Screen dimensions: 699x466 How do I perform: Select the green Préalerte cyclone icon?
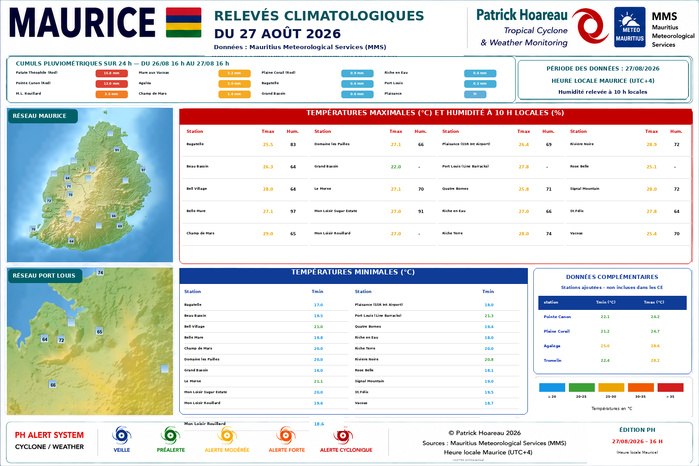click(170, 435)
